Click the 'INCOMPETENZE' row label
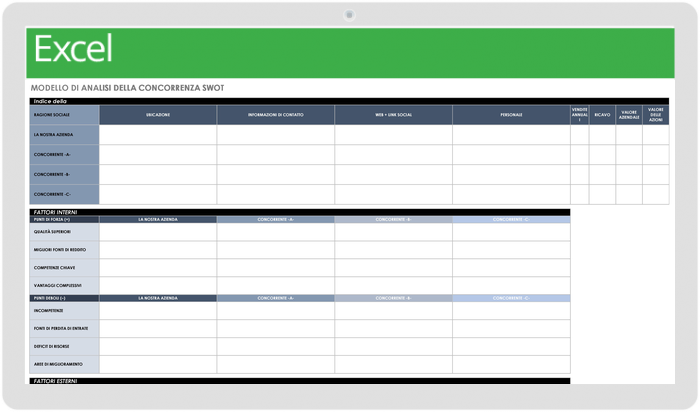700x412 pixels. [64, 311]
